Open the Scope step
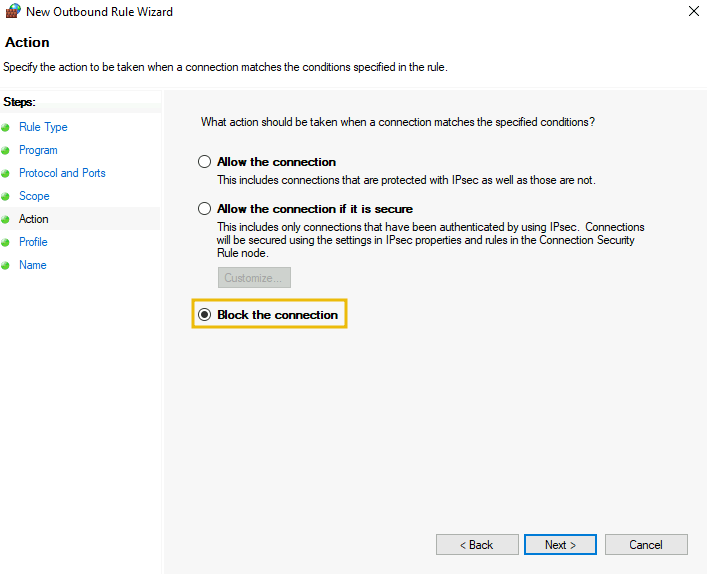The width and height of the screenshot is (707, 574). 34,196
